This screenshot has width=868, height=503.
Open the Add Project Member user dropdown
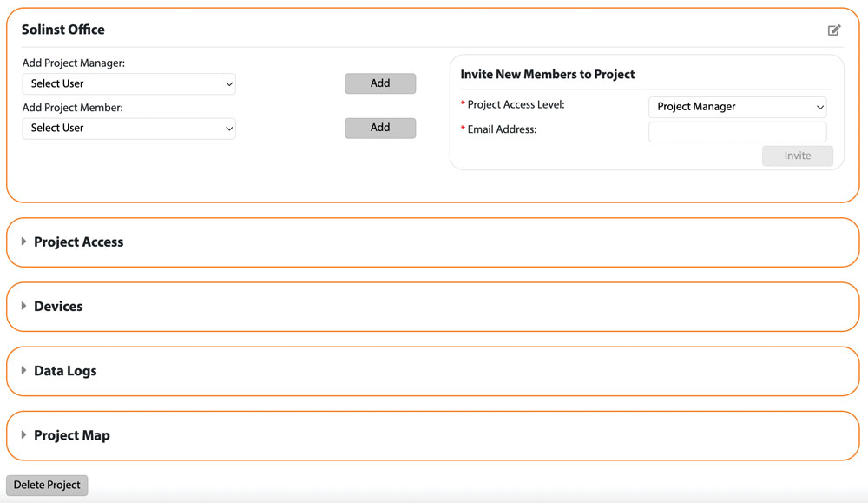pos(128,129)
